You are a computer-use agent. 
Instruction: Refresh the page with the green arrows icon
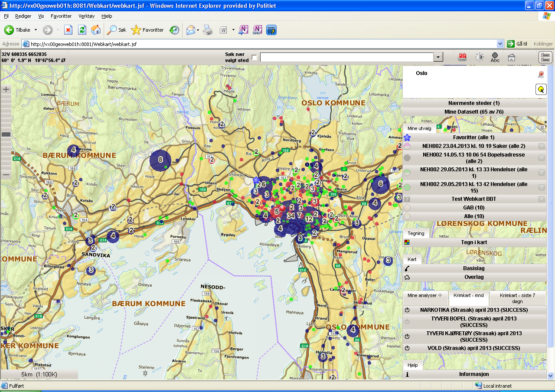pos(82,30)
